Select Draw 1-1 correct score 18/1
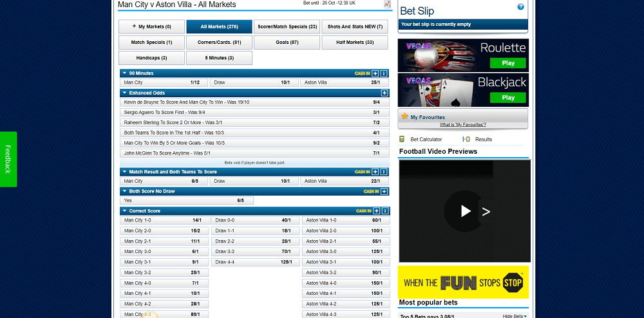 256,230
